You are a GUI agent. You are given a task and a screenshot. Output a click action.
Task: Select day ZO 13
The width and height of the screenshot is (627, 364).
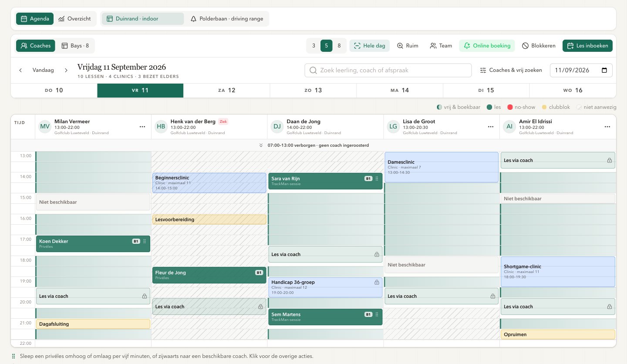click(x=313, y=91)
